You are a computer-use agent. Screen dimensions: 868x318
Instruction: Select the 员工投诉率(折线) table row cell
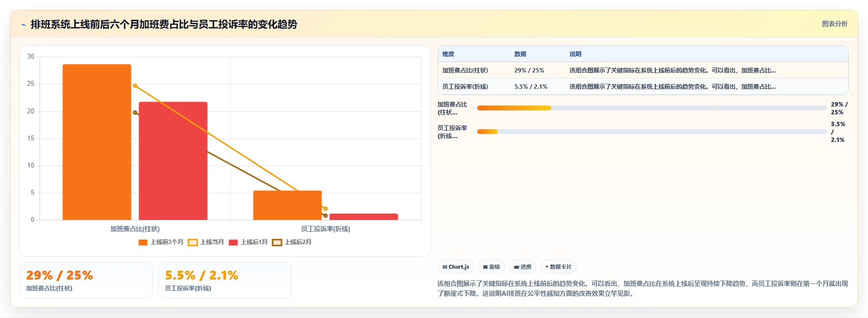[x=465, y=87]
